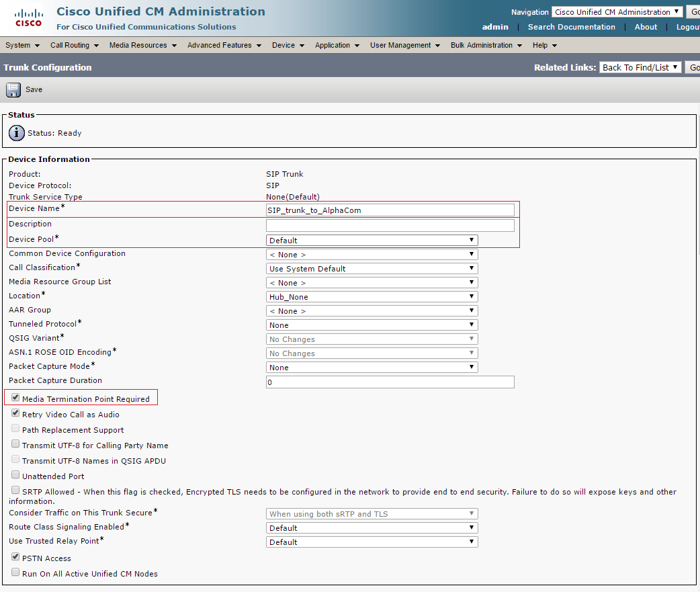Click the Device Name text field
The width and height of the screenshot is (700, 592).
(390, 210)
